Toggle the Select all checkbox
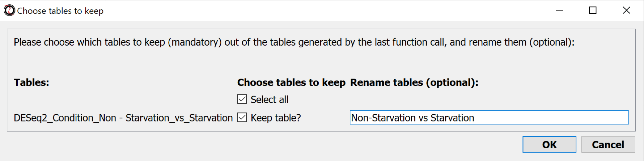 [242, 99]
